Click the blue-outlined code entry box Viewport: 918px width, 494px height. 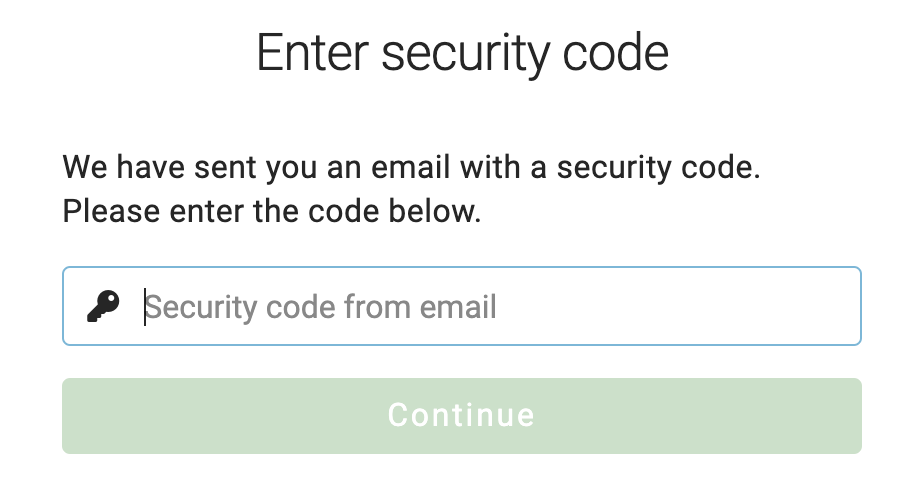462,306
